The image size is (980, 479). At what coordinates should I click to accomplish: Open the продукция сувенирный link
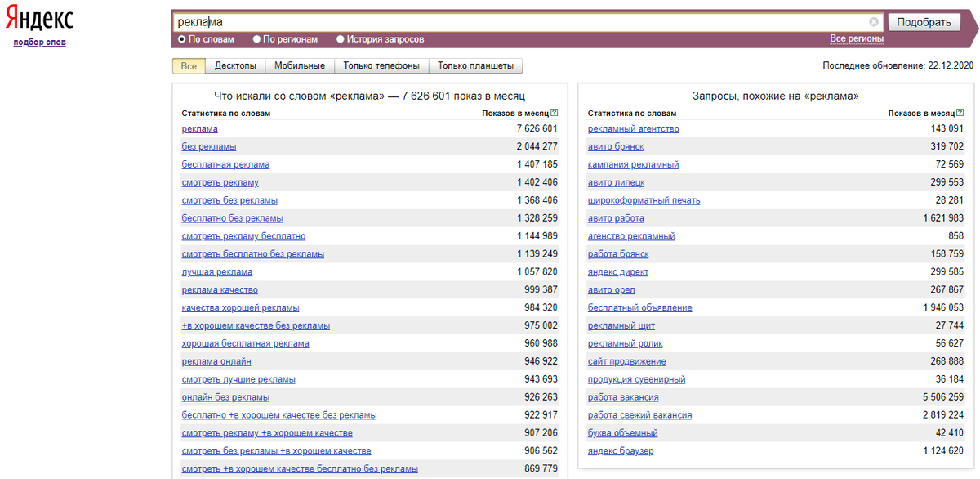pyautogui.click(x=636, y=379)
